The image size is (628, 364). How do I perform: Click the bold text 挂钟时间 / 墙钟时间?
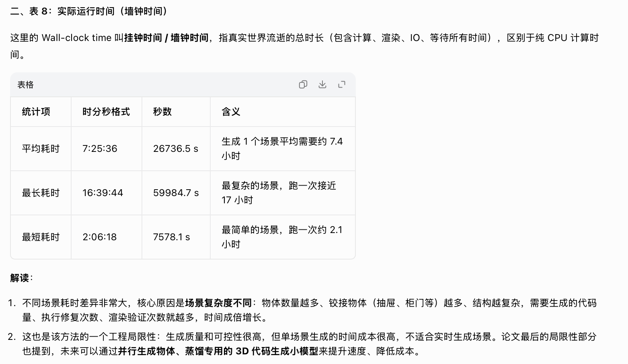click(x=166, y=38)
